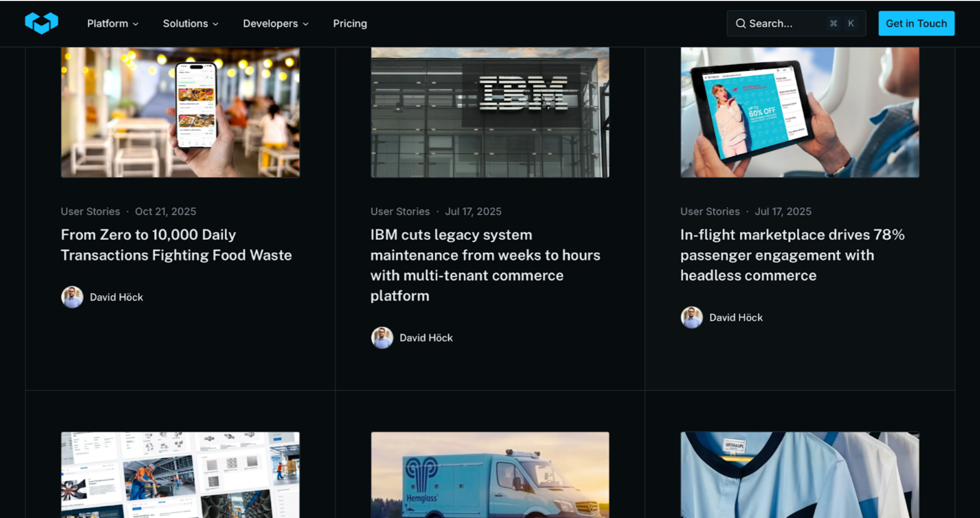Click the Get in Touch button
The width and height of the screenshot is (980, 518).
(916, 23)
